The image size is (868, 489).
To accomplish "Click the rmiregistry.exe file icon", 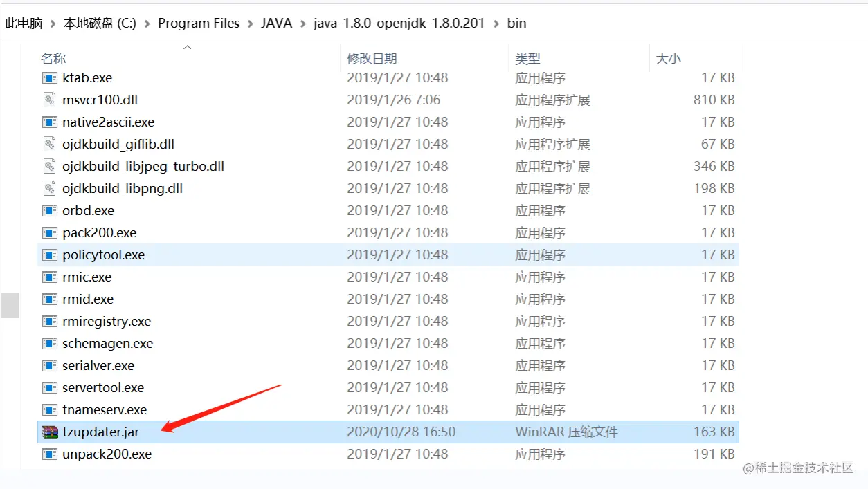I will 50,322.
